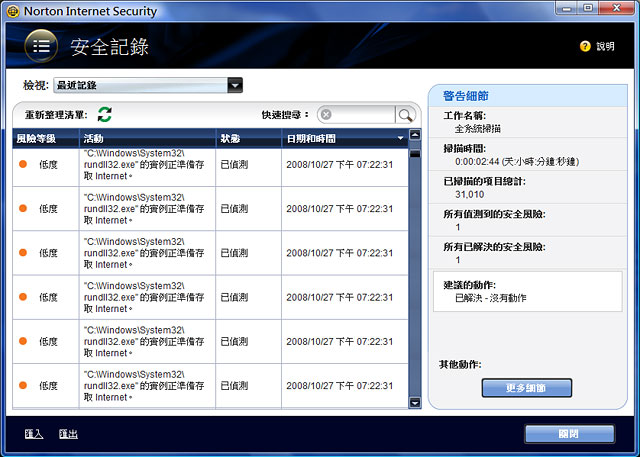Maximize the Norton Internet Security window
This screenshot has height=457, width=640.
(588, 8)
